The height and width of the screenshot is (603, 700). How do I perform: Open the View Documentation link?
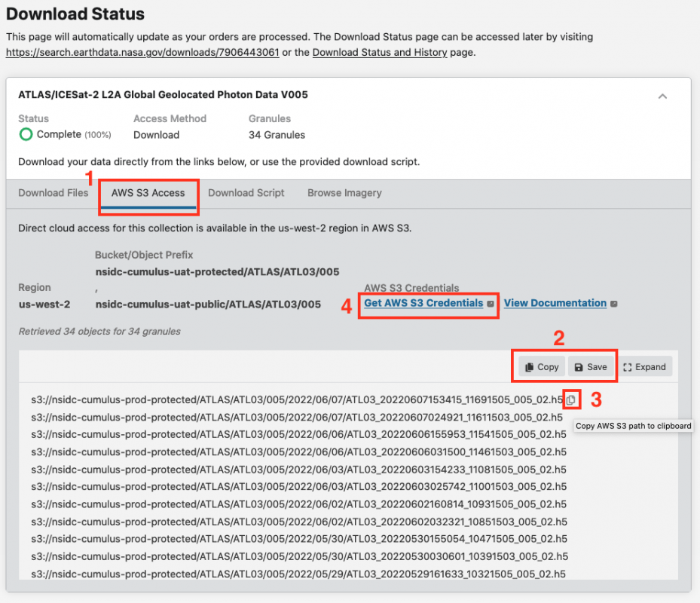click(x=555, y=303)
